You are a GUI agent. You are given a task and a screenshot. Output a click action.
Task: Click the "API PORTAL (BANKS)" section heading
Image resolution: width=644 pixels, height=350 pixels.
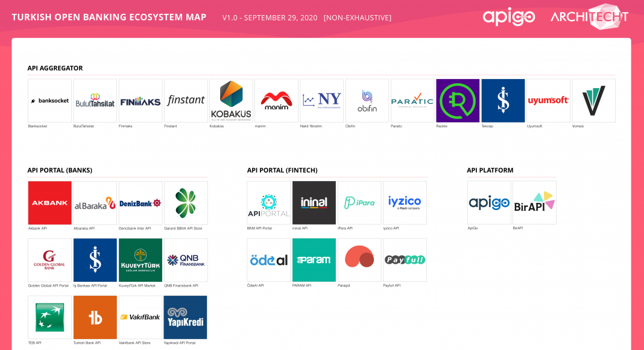pyautogui.click(x=60, y=170)
